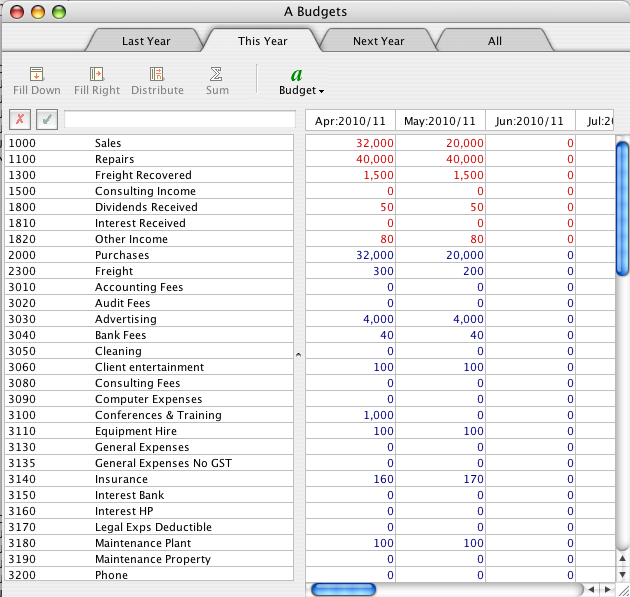Accept entry with the green checkmark icon
630x597 pixels.
(x=47, y=119)
